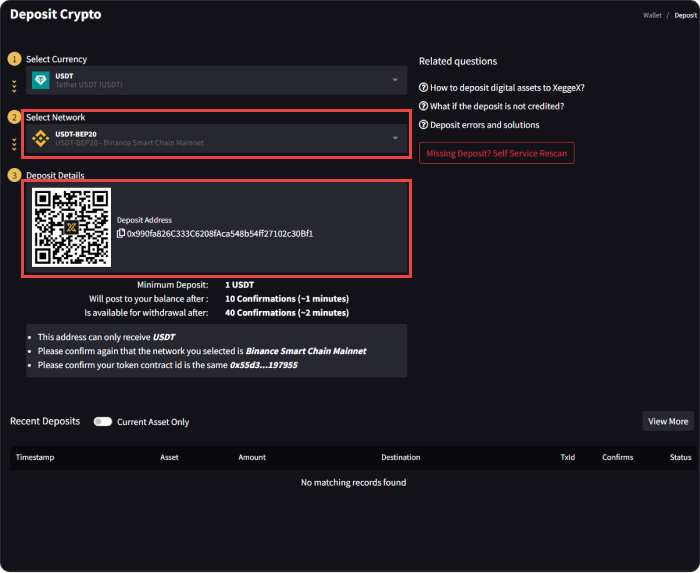700x573 pixels.
Task: Copy the deposit address via copy icon
Action: [x=121, y=233]
